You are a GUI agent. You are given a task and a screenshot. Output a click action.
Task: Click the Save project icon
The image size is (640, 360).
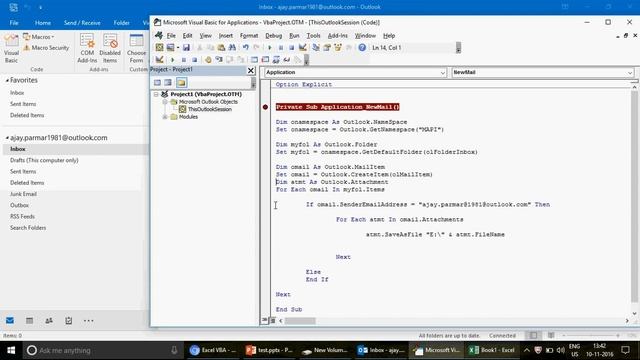pos(186,48)
